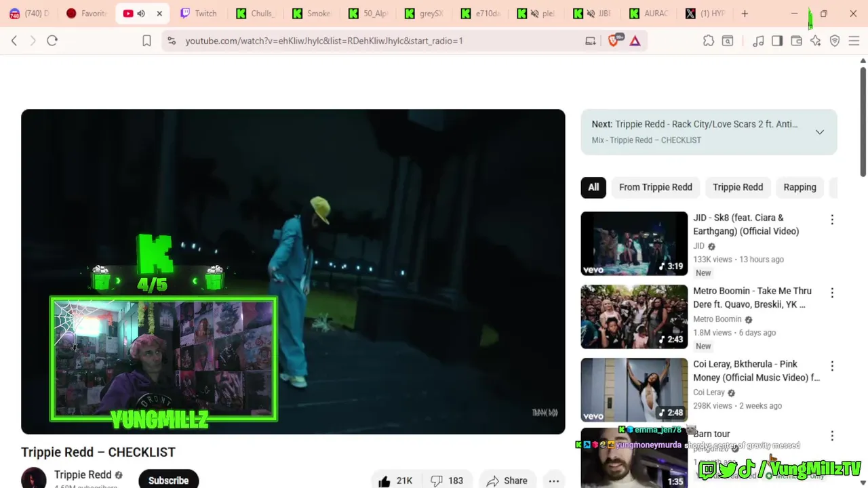The image size is (868, 488).
Task: Open options menu for Pink Money video
Action: tap(832, 366)
